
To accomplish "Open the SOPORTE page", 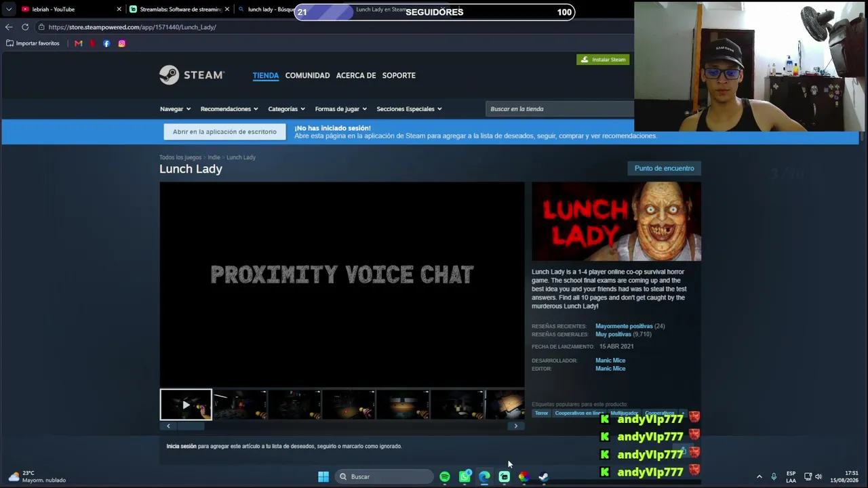I will tap(399, 75).
